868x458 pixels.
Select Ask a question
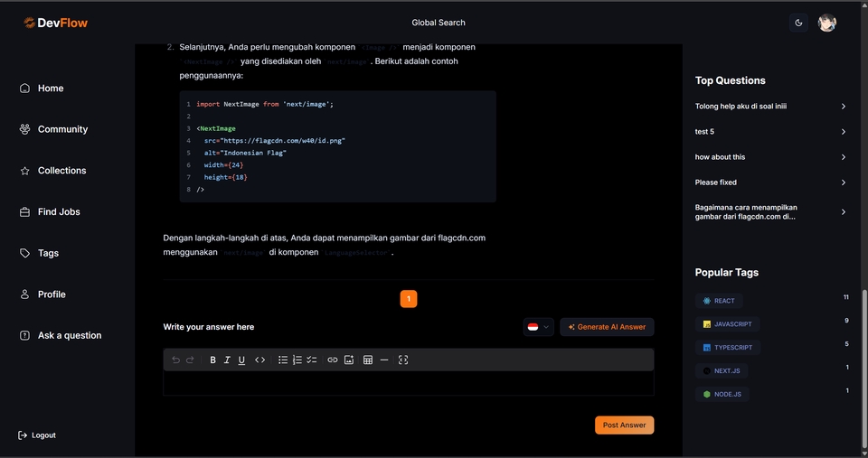(x=61, y=335)
